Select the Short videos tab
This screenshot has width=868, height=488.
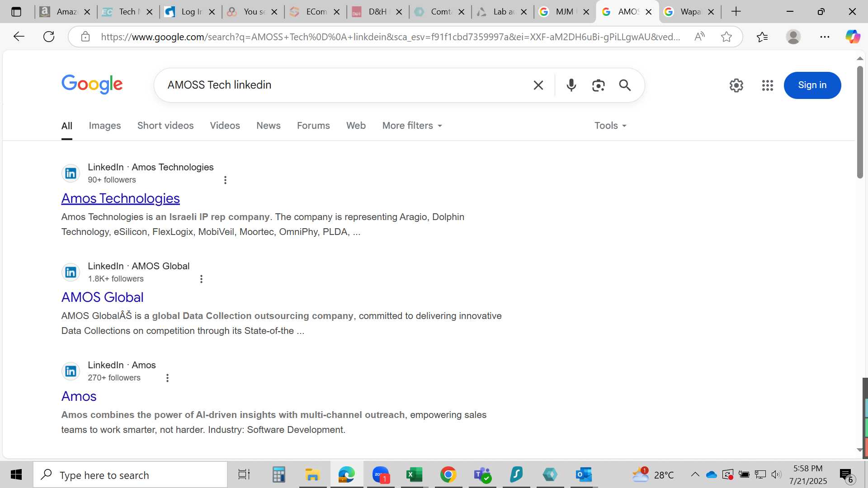pyautogui.click(x=165, y=126)
